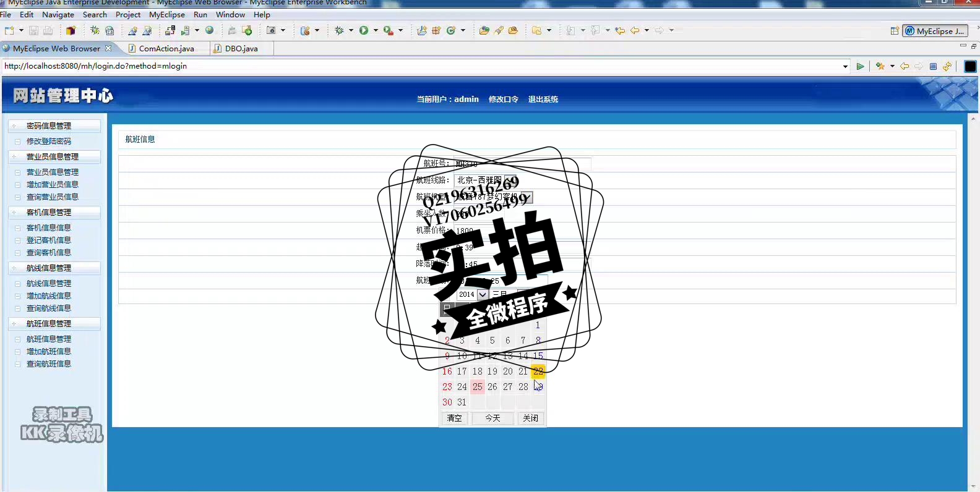Viewport: 980px width, 492px height.
Task: Click the add bookmark star icon
Action: pos(880,66)
